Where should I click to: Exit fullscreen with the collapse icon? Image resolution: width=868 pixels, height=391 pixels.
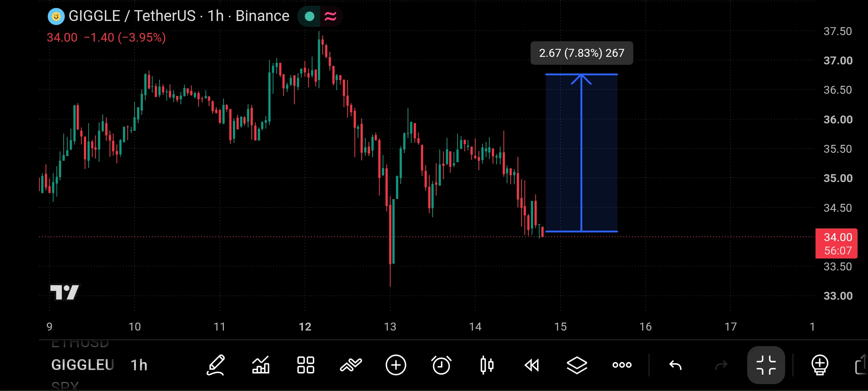(x=766, y=365)
